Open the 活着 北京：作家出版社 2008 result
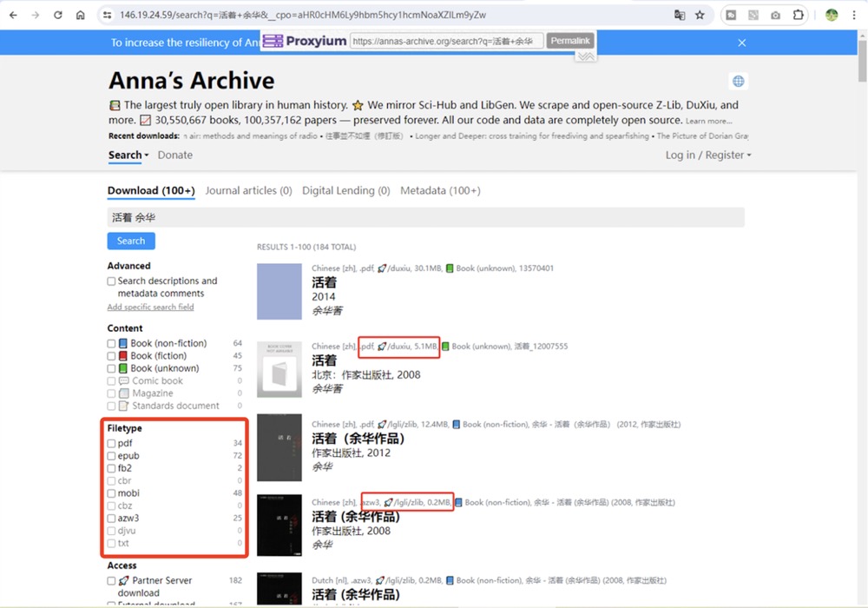The height and width of the screenshot is (608, 868). point(325,360)
